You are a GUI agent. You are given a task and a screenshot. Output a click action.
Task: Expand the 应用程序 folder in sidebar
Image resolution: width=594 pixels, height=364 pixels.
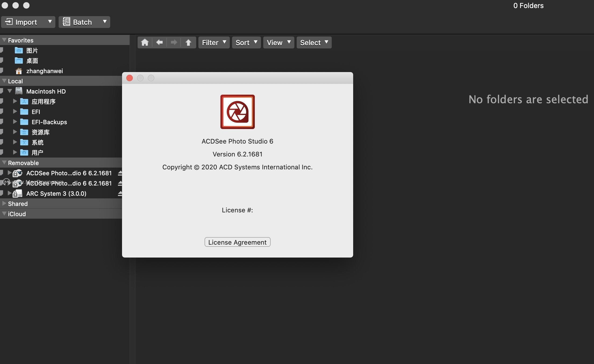coord(15,101)
